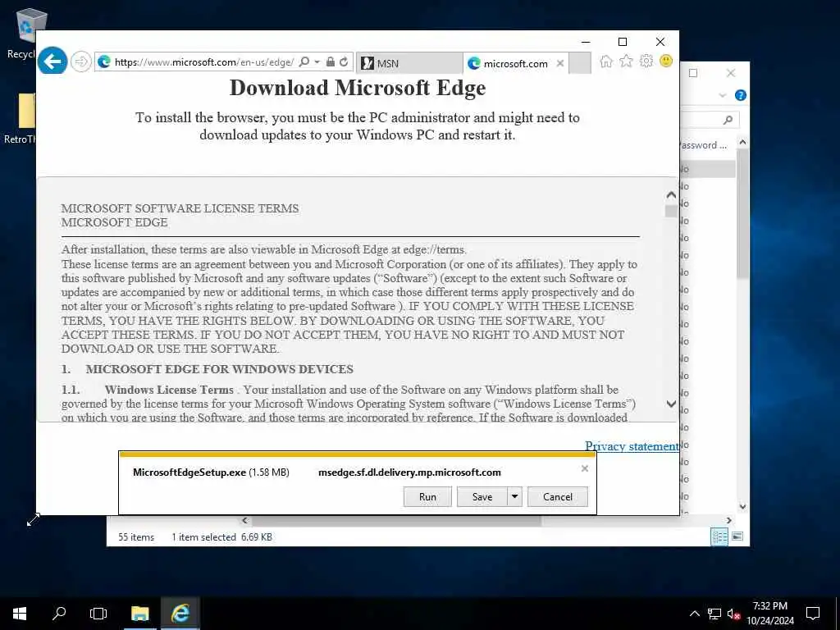Select the RetroTh folder on desktop

(22, 119)
